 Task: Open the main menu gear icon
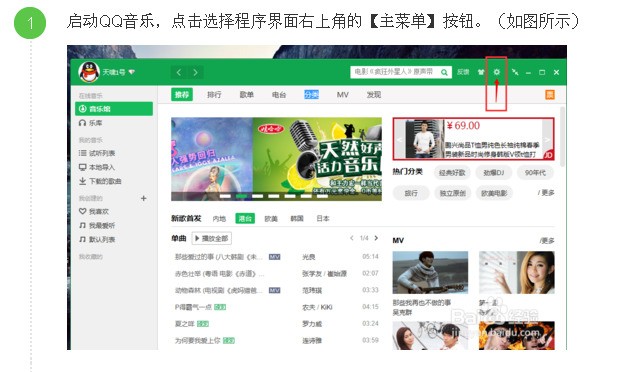tap(496, 72)
